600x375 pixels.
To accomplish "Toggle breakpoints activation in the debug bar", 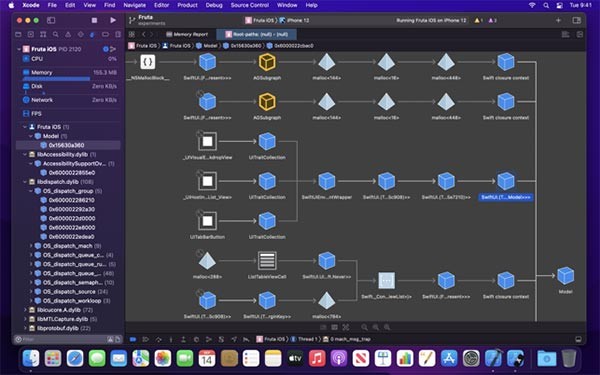I will click(133, 339).
